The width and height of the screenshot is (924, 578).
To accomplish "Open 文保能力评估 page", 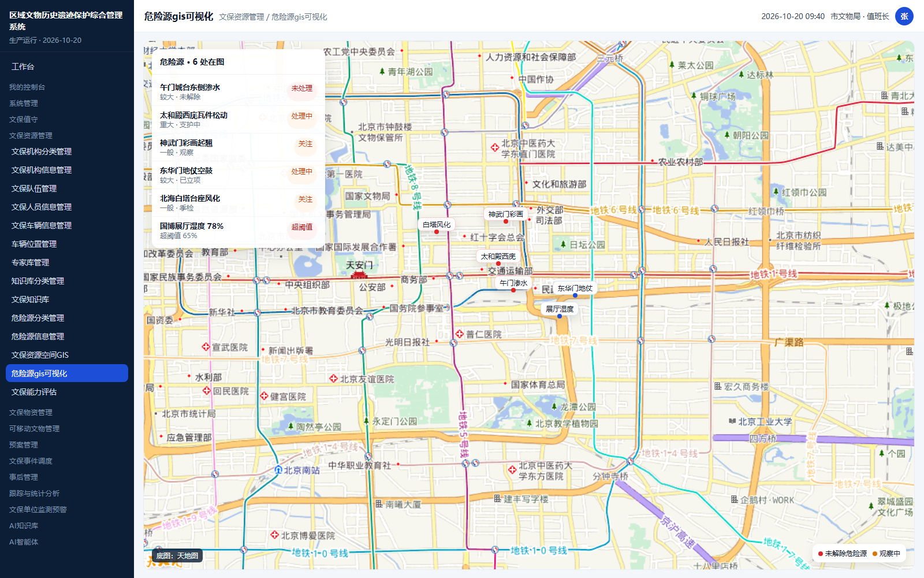I will pyautogui.click(x=67, y=392).
